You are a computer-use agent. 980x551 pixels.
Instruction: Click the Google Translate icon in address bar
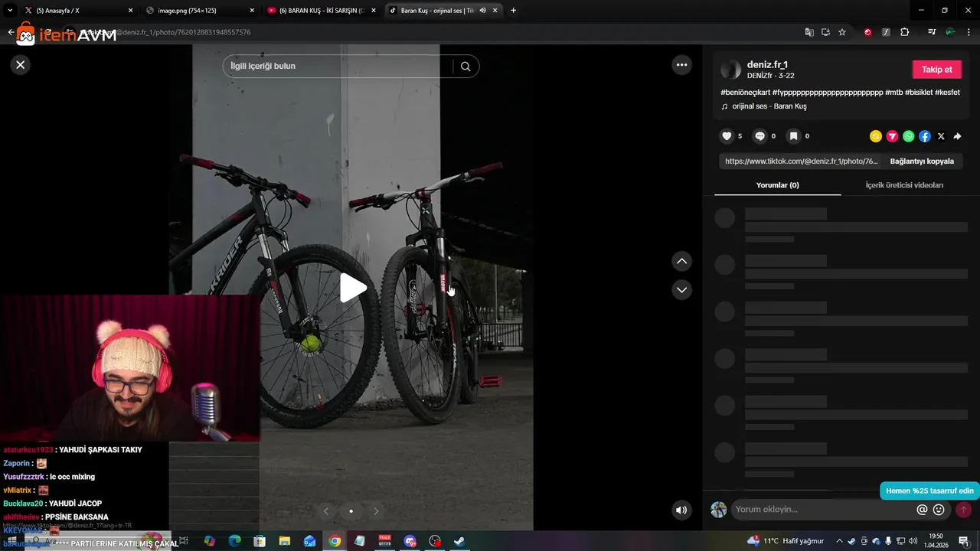click(x=809, y=32)
